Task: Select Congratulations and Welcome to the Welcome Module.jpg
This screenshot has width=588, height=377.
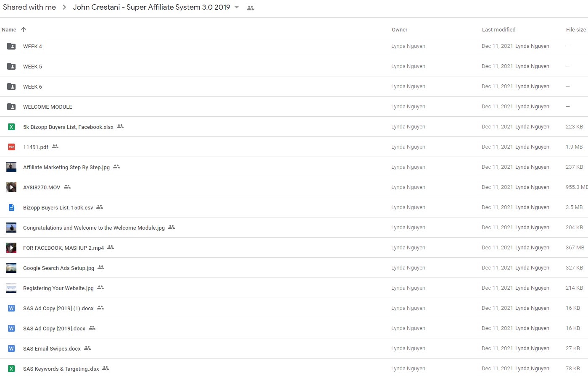Action: coord(94,228)
